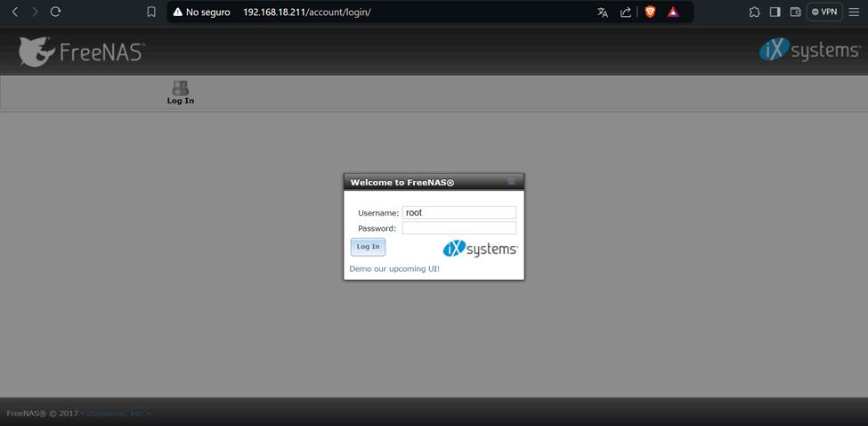Click the Welcome to FreeNAS® title text
This screenshot has width=868, height=426.
pyautogui.click(x=402, y=183)
